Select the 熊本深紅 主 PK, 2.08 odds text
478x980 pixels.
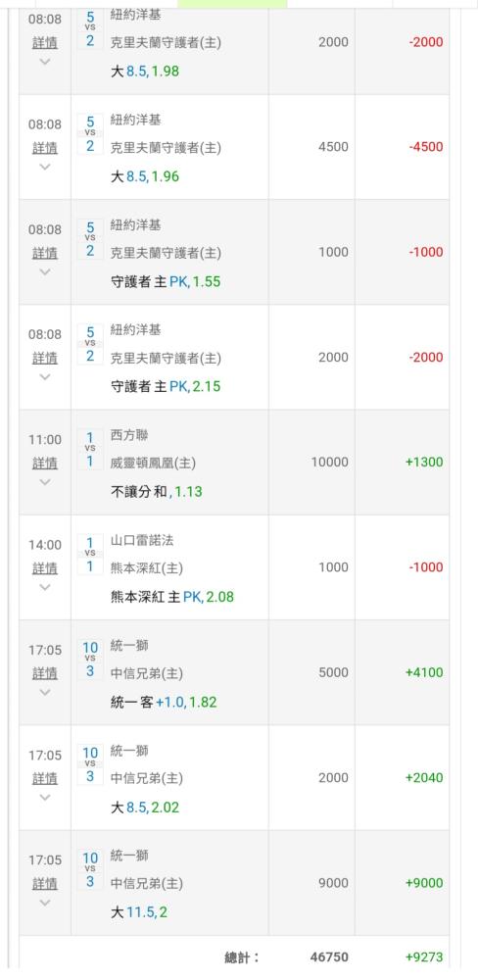point(172,597)
